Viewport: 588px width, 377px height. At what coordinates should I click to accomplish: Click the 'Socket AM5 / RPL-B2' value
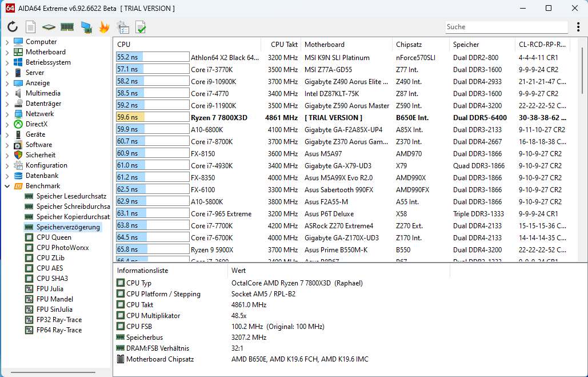coord(263,294)
